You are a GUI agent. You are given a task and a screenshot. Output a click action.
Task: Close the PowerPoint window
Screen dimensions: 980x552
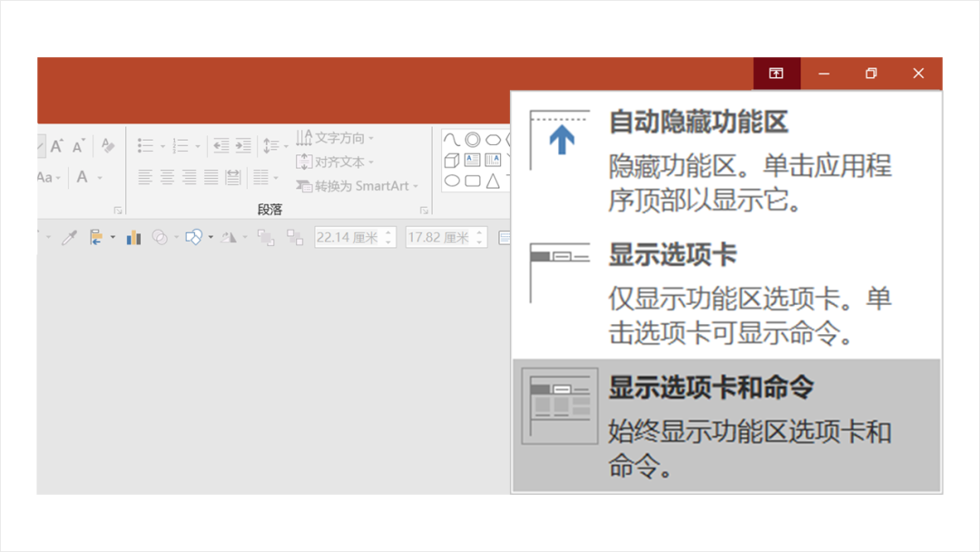point(918,74)
